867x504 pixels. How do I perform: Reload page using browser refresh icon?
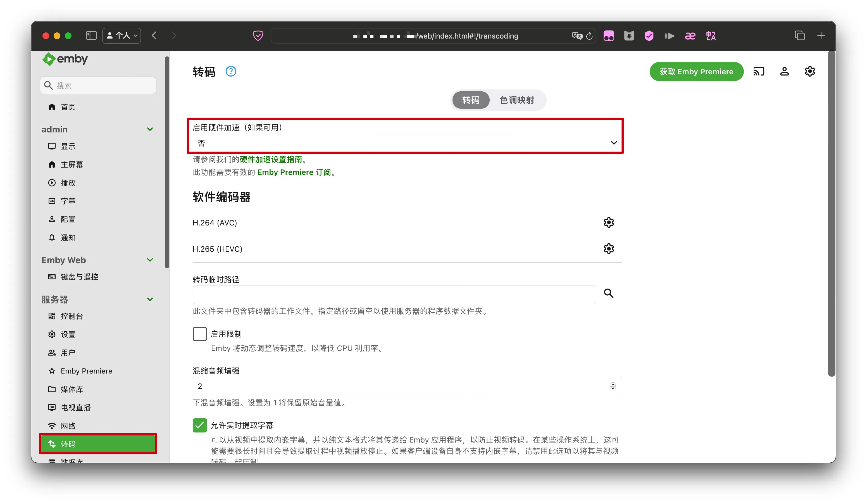pos(589,36)
